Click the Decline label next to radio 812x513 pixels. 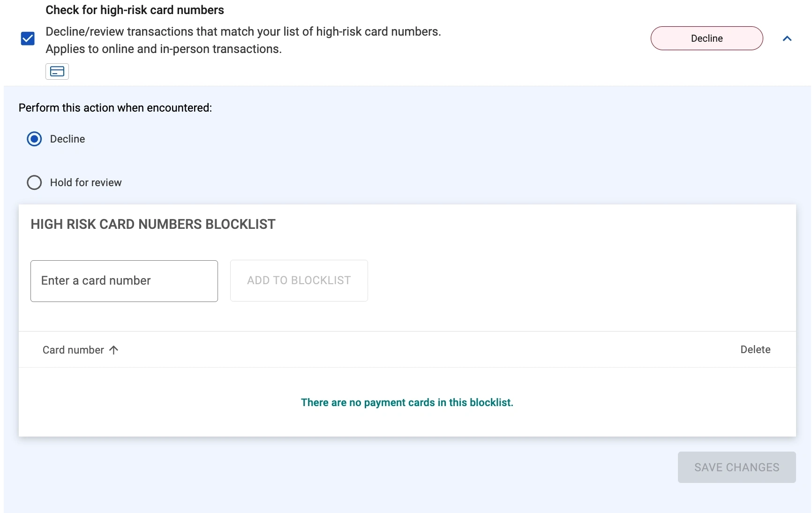[x=68, y=139]
